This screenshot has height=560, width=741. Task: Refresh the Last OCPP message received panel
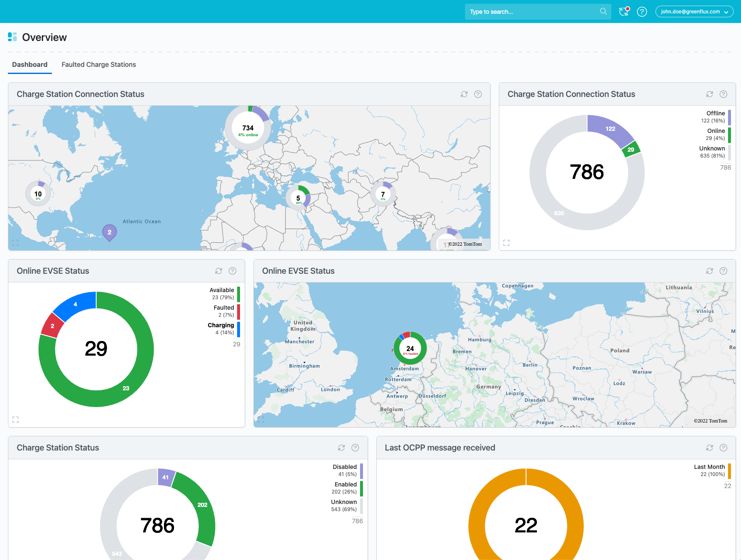point(710,448)
